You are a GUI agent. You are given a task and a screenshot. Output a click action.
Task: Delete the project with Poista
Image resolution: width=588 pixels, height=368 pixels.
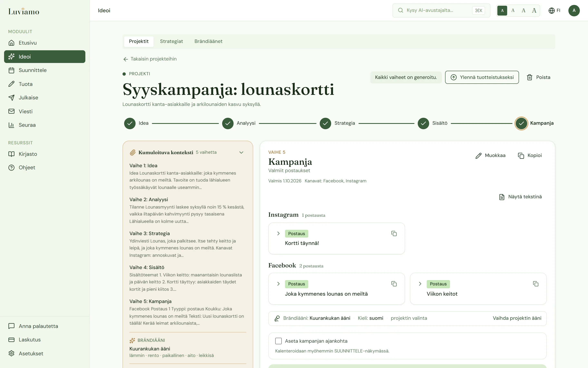538,77
